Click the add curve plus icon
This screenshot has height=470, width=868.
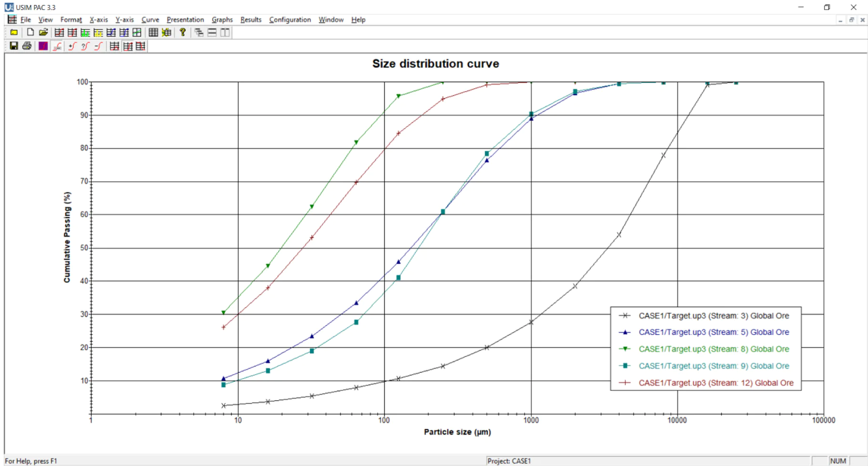[72, 46]
